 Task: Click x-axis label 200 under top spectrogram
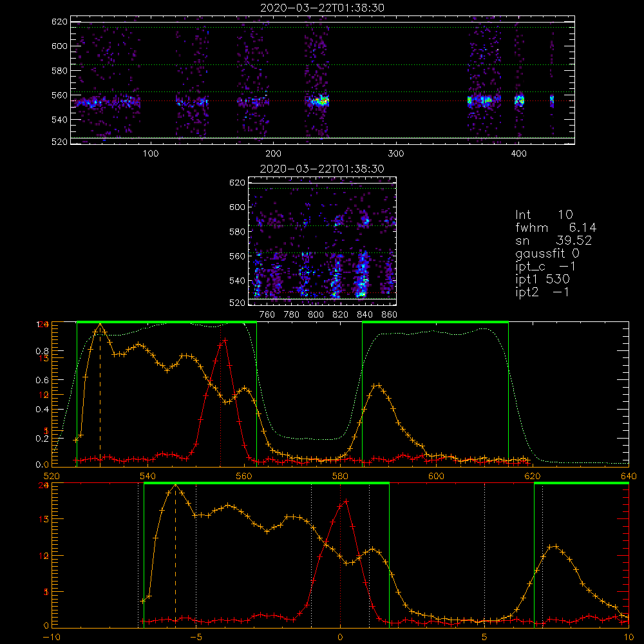tap(273, 154)
